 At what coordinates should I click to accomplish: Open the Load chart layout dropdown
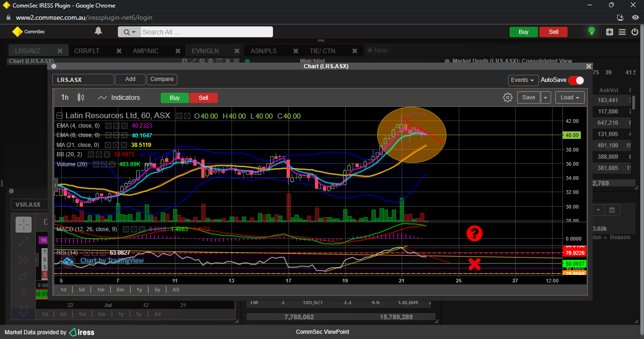pyautogui.click(x=570, y=97)
